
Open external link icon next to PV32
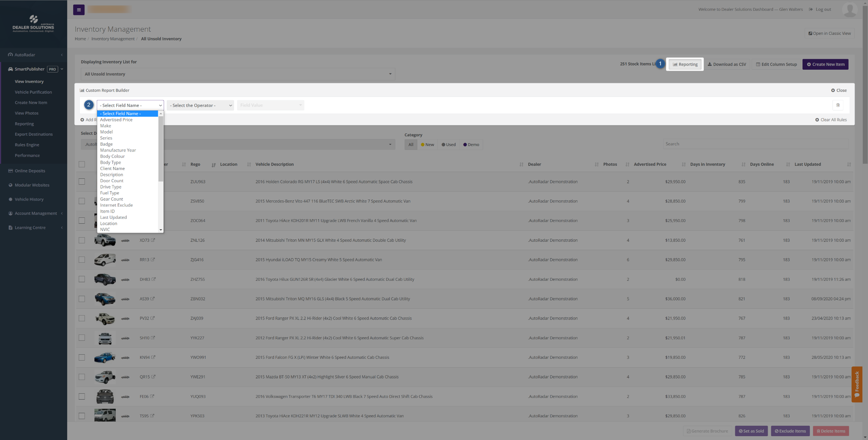tap(153, 318)
